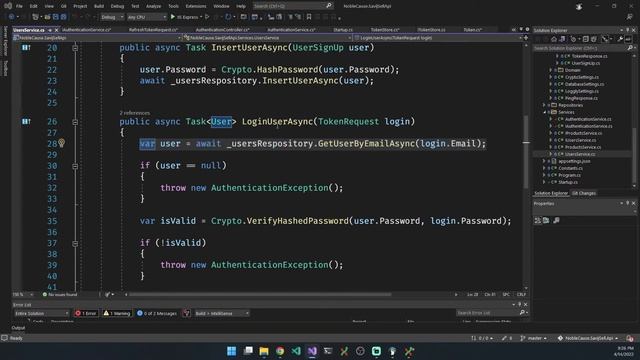This screenshot has height=360, width=640.
Task: Switch to the TokenStore.cs tab
Action: point(385,30)
